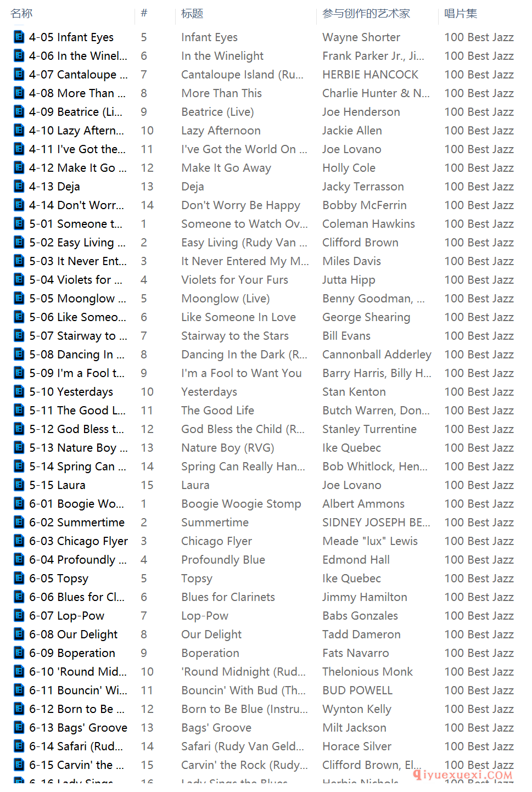Click the file icon for 6-13 Bags' Groove

tap(19, 728)
